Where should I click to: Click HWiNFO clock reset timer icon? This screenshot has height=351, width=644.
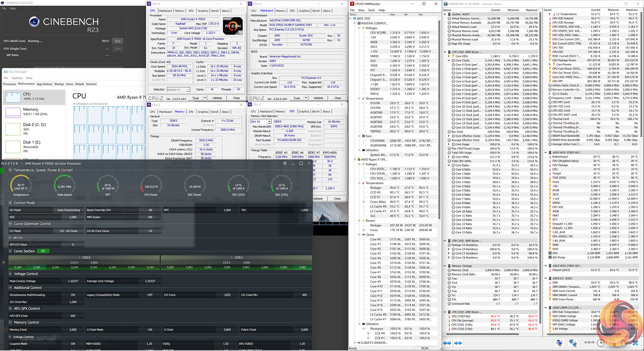point(600,343)
